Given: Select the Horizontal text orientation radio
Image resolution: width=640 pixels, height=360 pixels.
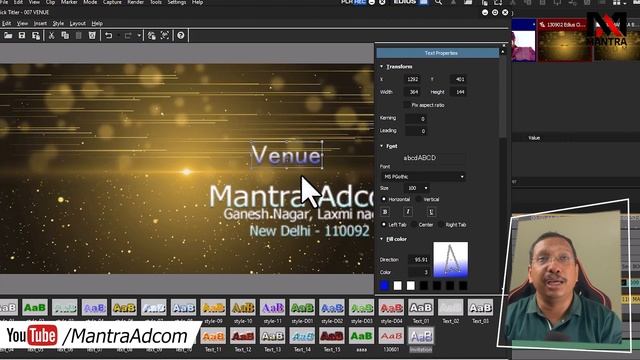Looking at the screenshot, I should [384, 199].
